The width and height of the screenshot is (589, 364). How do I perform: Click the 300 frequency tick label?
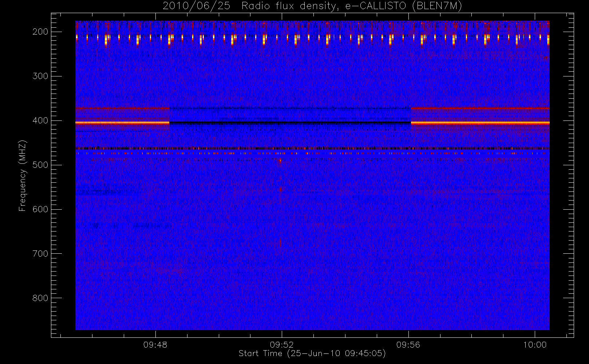click(40, 76)
